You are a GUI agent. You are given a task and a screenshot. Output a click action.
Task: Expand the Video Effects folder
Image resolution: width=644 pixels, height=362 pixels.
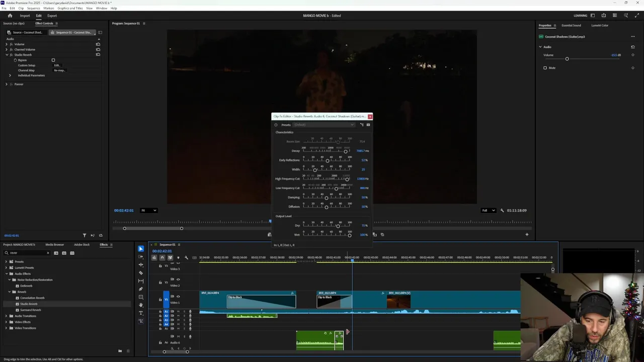click(x=6, y=322)
